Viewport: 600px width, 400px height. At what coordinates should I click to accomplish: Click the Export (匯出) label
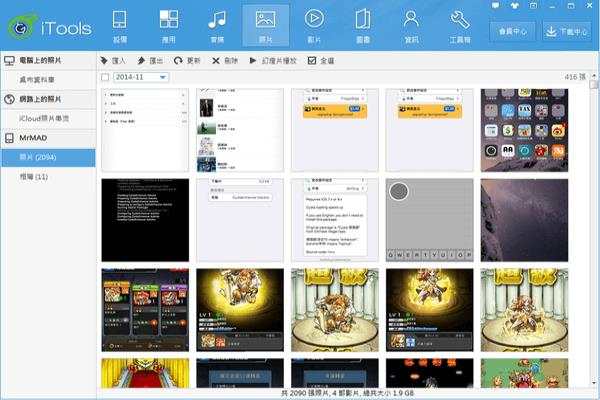coord(156,60)
